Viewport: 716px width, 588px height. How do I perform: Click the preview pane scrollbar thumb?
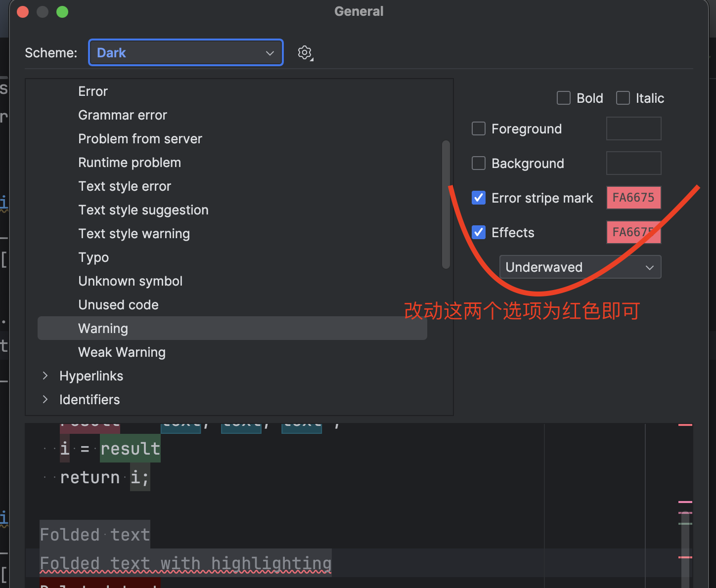coord(685,549)
